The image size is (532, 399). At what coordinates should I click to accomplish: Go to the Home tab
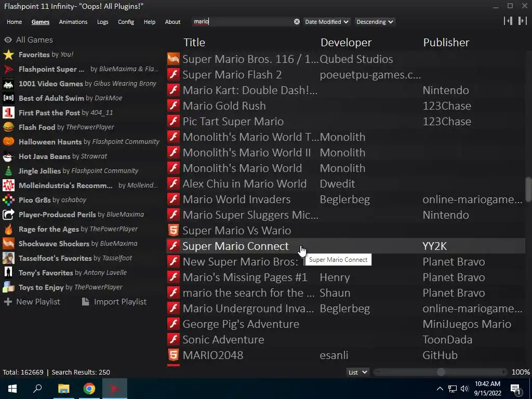(x=14, y=22)
